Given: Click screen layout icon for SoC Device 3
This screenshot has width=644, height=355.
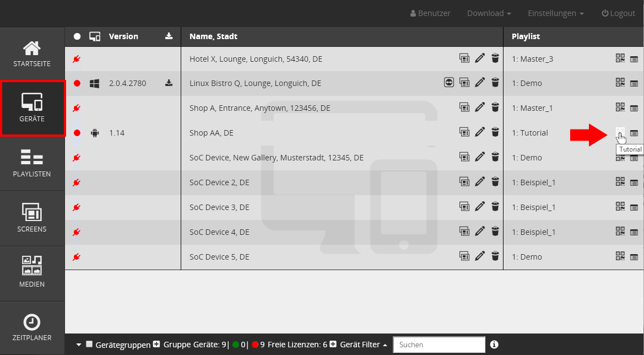Looking at the screenshot, I should (x=464, y=207).
